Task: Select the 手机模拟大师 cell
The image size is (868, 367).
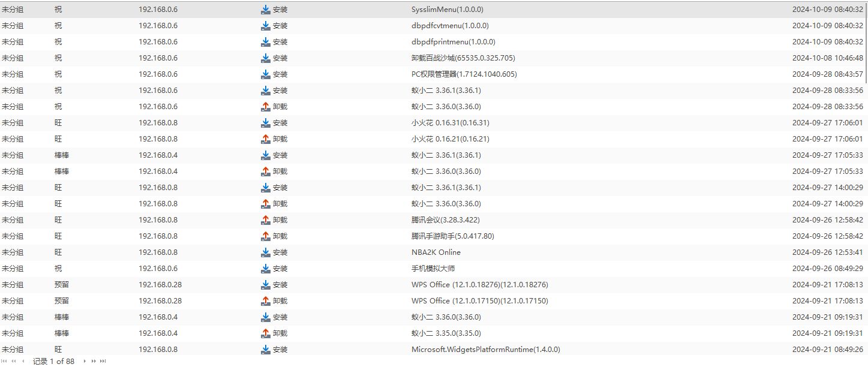Action: click(433, 269)
